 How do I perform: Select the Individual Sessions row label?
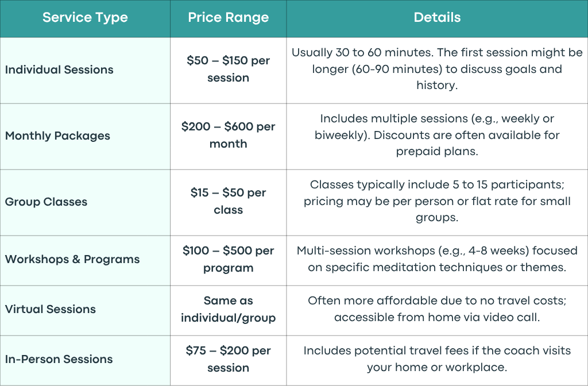[x=59, y=70]
